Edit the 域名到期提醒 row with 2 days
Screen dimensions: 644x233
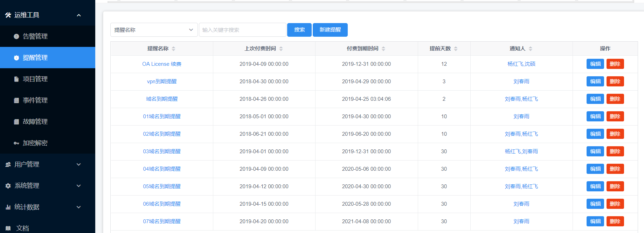pyautogui.click(x=595, y=99)
